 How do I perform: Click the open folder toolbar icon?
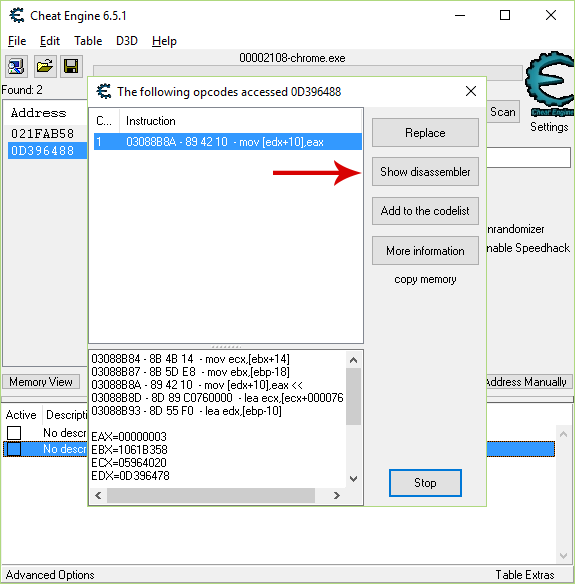coord(45,67)
